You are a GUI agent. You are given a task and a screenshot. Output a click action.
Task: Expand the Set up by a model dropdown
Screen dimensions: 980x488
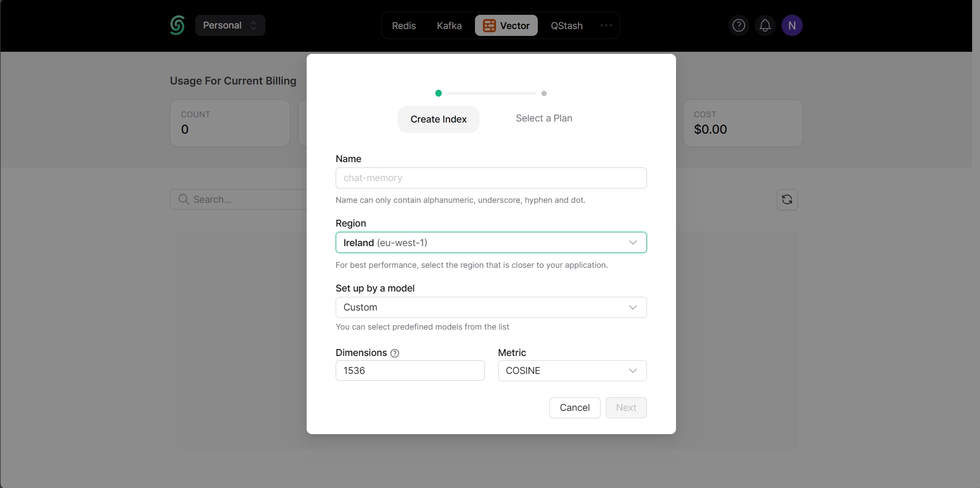(491, 307)
